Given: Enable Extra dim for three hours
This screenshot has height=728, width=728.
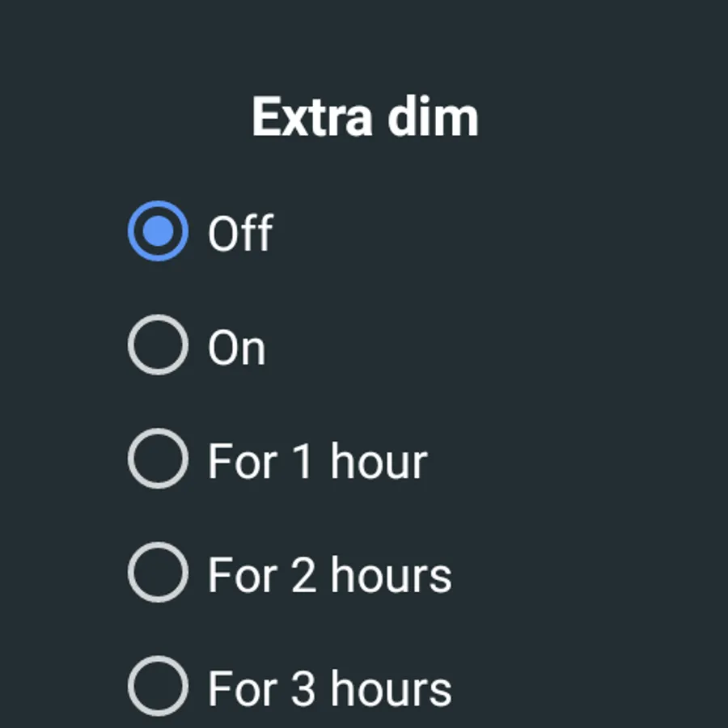Looking at the screenshot, I should coord(158,687).
